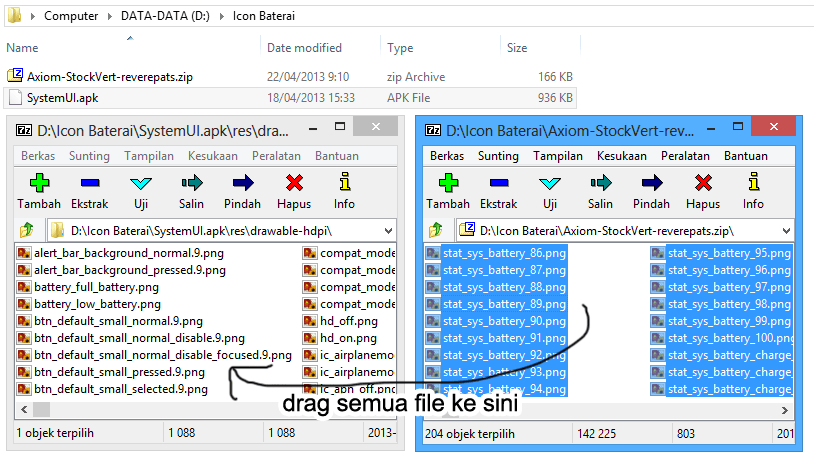Click Info icon in Axiom-StockVert window
The height and width of the screenshot is (467, 814).
coord(753,182)
